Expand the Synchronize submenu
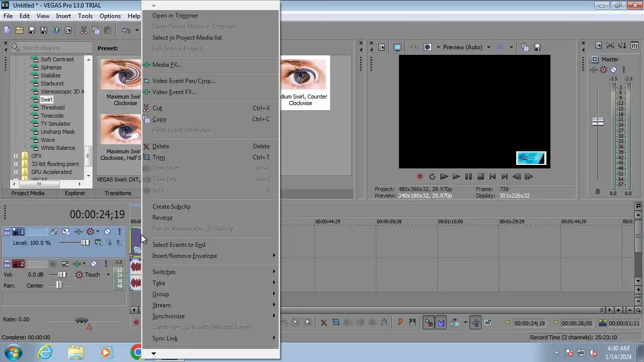The image size is (644, 362). click(x=210, y=316)
